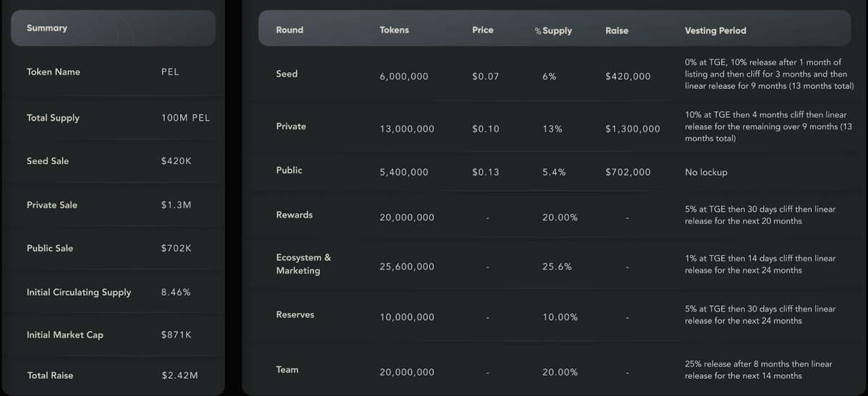Click the Summary panel header

click(x=47, y=28)
